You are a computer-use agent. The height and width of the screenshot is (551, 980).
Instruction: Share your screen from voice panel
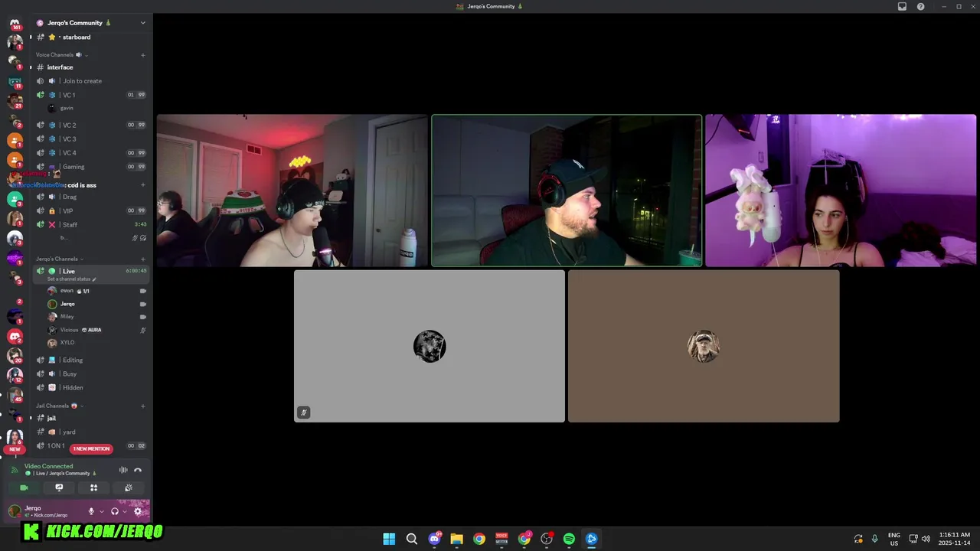coord(59,487)
